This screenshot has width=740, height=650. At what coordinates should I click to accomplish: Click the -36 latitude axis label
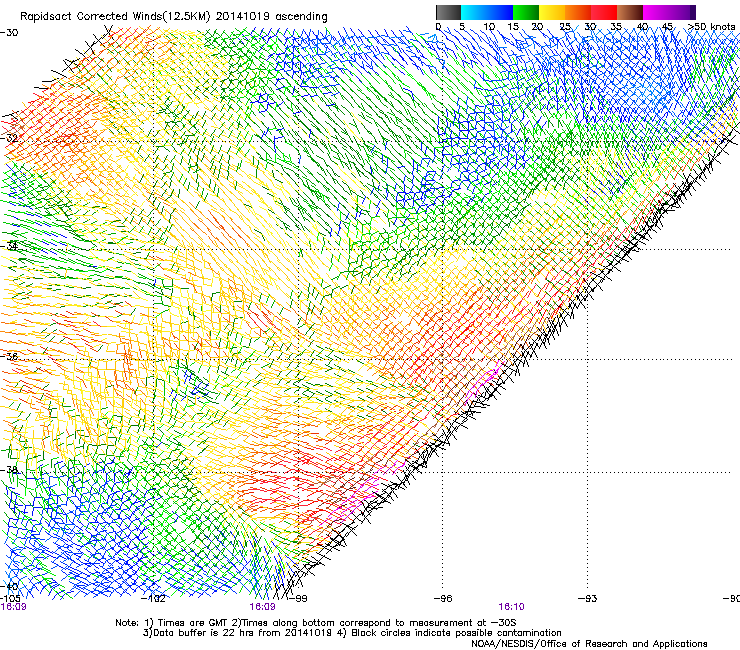[9, 356]
